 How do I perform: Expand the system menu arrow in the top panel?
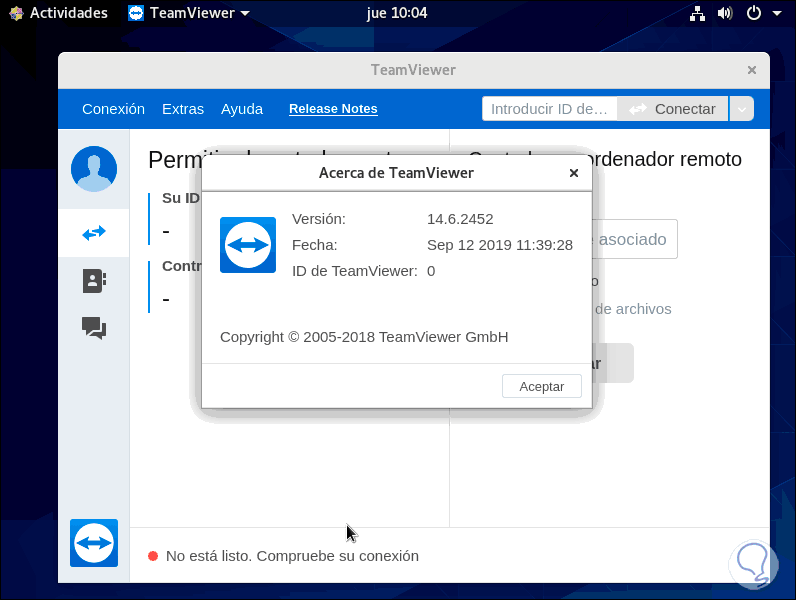click(777, 13)
